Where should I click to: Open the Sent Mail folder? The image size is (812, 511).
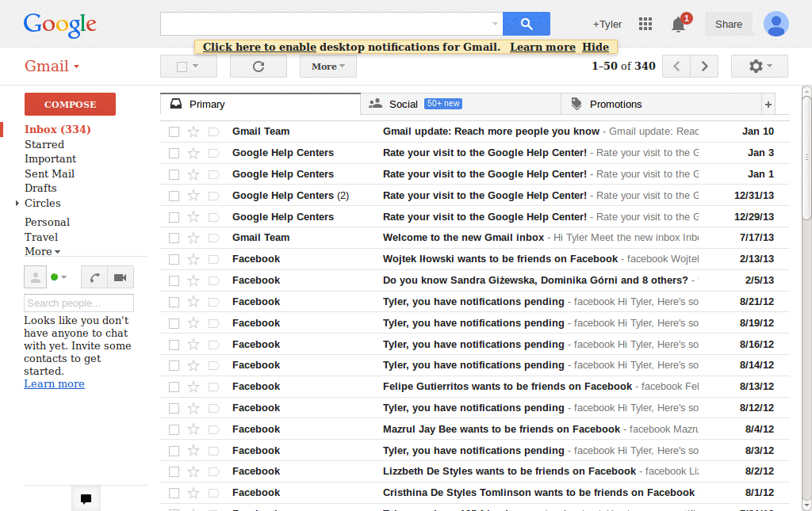(50, 174)
